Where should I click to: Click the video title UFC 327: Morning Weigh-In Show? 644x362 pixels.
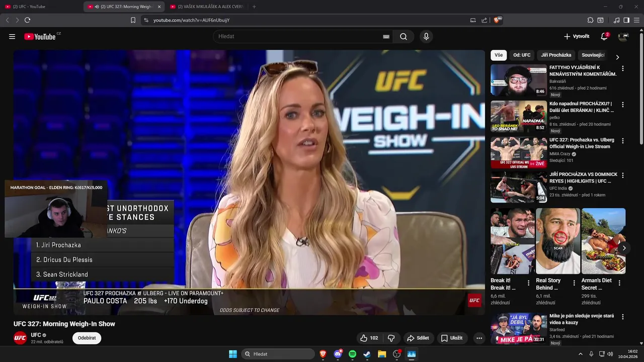click(x=64, y=324)
